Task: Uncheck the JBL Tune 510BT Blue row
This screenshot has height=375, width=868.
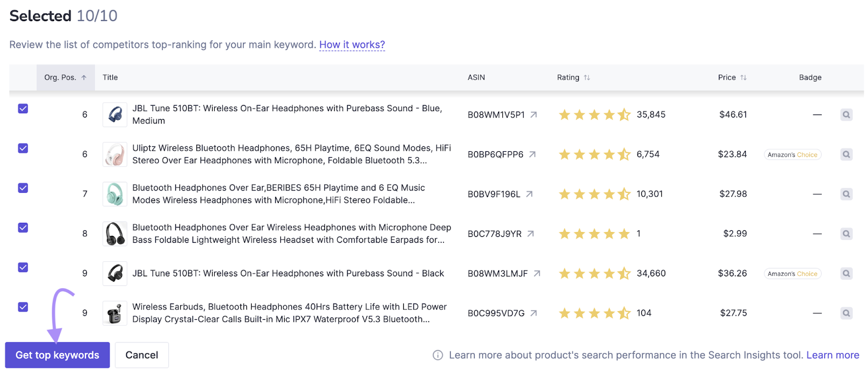Action: (23, 109)
